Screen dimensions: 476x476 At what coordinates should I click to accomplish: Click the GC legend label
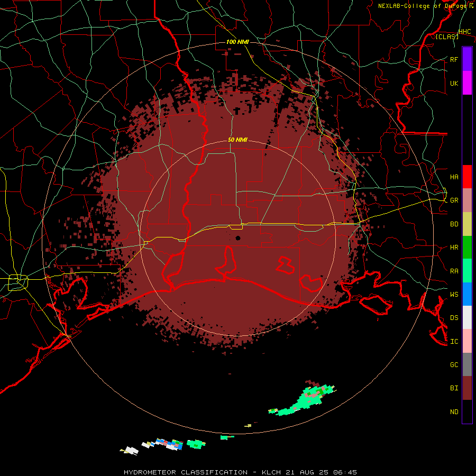pyautogui.click(x=454, y=364)
